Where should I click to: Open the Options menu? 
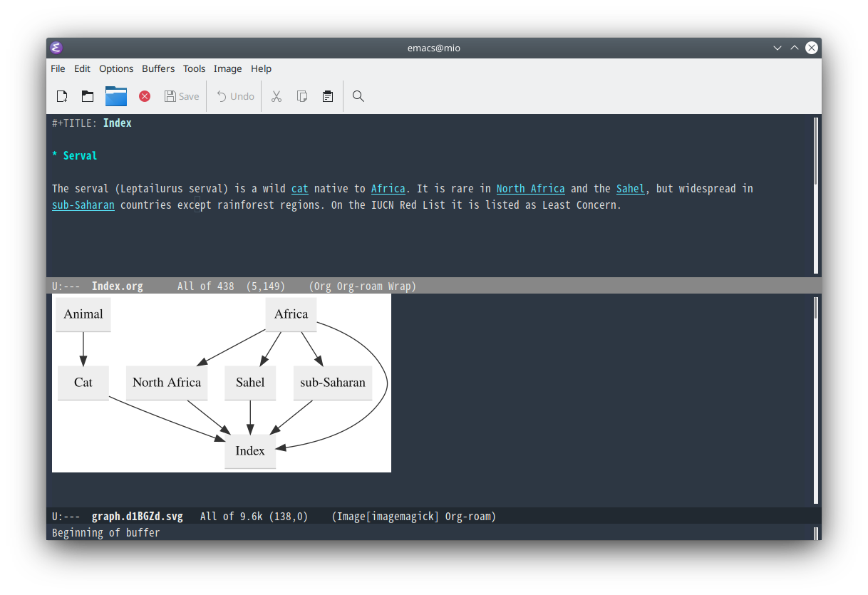[116, 68]
